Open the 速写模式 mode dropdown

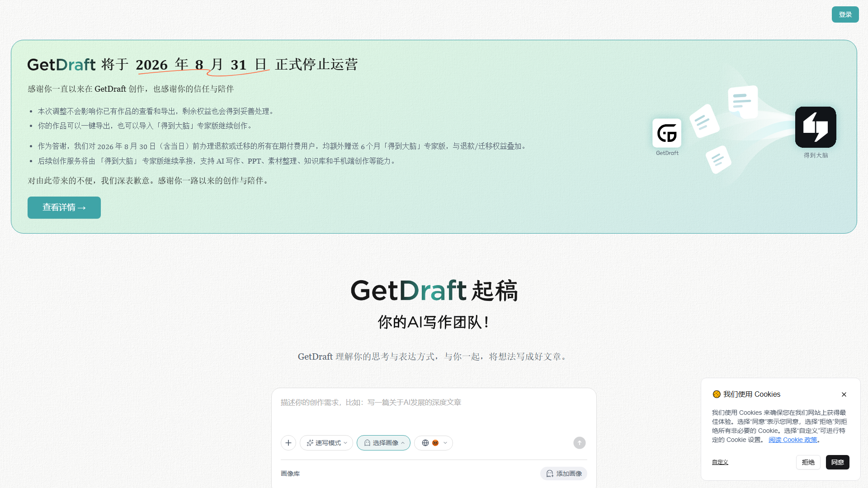326,443
